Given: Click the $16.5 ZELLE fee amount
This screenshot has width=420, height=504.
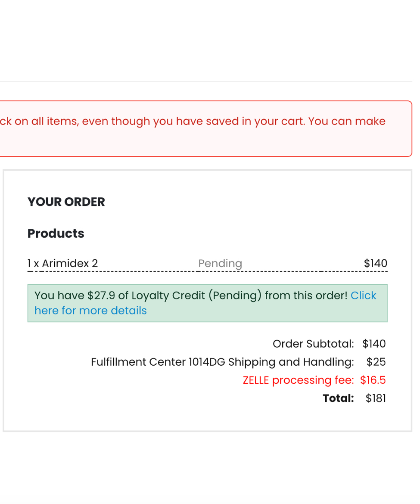Looking at the screenshot, I should pos(373,380).
